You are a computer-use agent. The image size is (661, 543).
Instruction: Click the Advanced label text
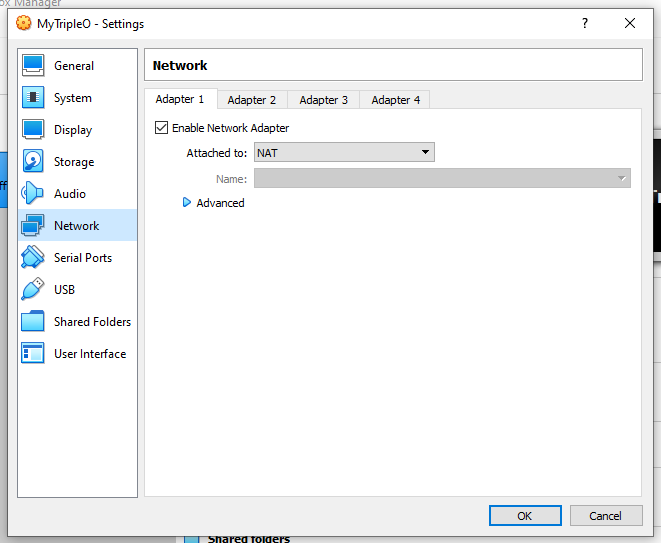click(x=220, y=203)
